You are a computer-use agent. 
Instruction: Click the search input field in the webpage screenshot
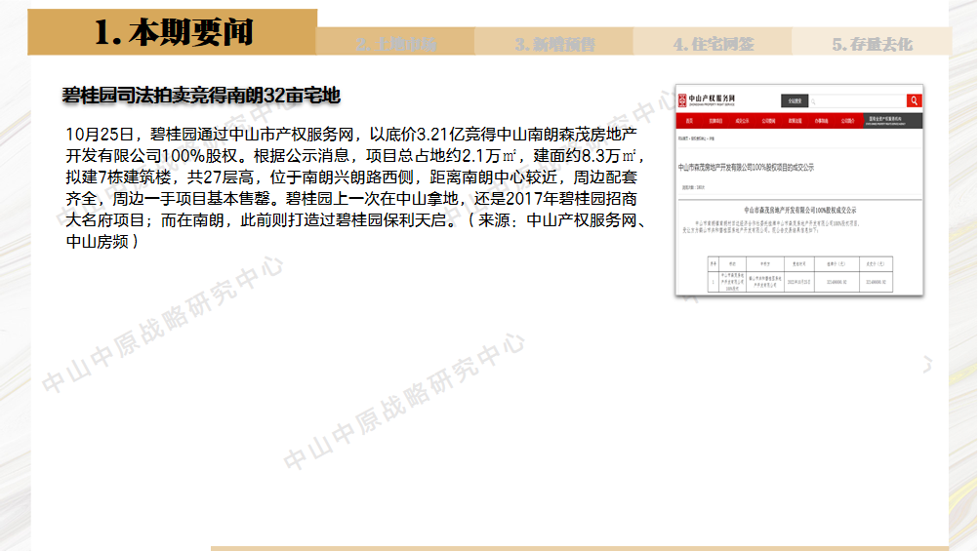(x=857, y=100)
